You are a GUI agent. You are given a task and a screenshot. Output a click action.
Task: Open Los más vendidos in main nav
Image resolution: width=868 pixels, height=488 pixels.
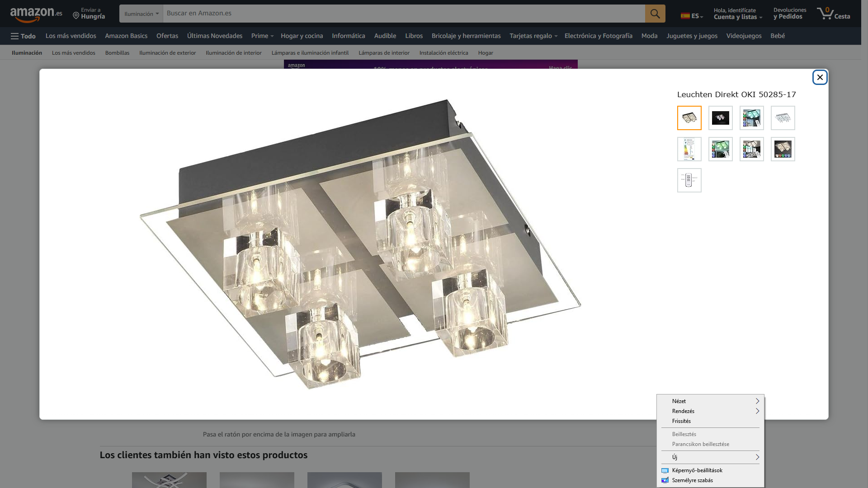[x=71, y=36]
